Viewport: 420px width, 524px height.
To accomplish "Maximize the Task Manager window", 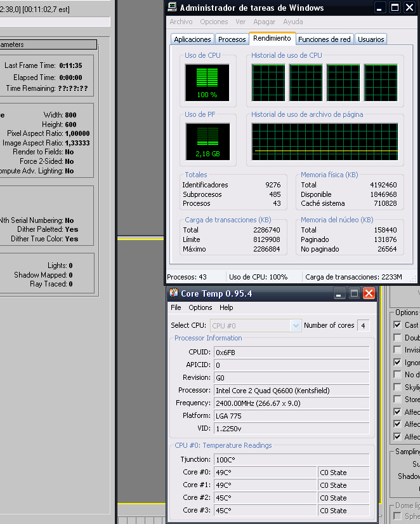I will [395, 8].
